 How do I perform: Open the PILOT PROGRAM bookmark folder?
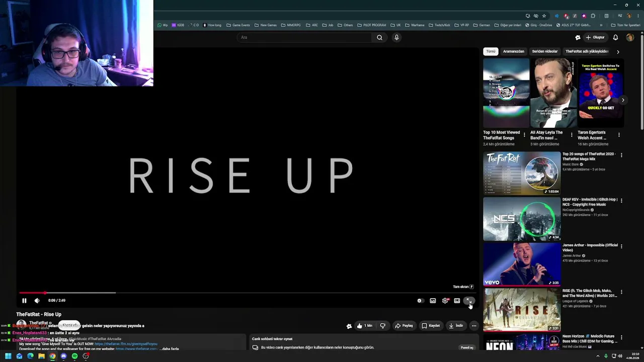[372, 25]
